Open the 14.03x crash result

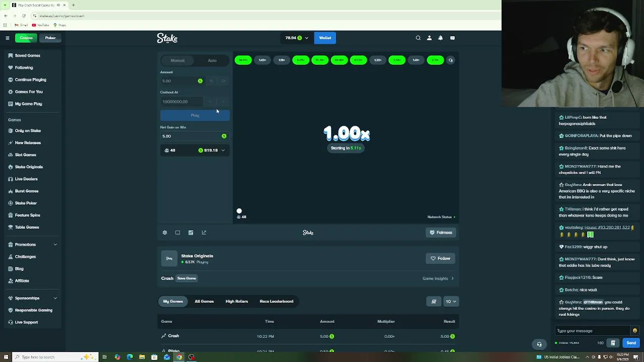(243, 60)
